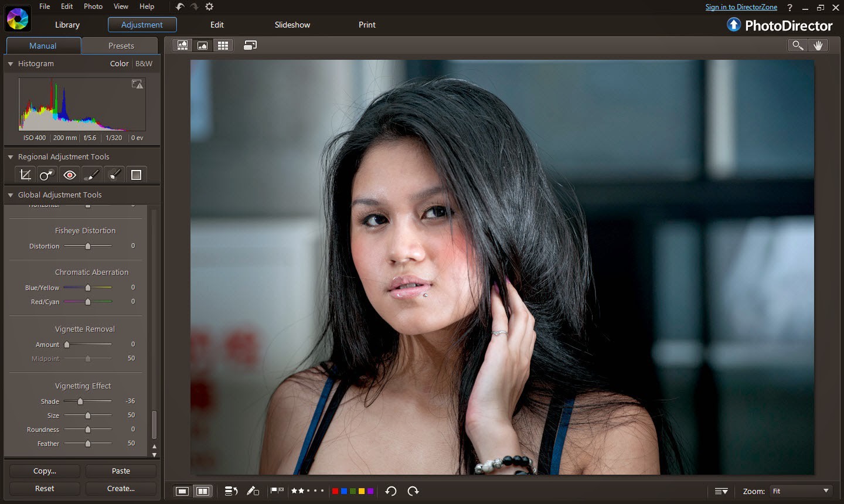Apply red color label
Screen dimensions: 844x504
(335, 491)
